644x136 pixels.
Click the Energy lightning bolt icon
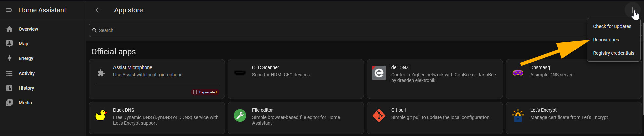pyautogui.click(x=9, y=58)
